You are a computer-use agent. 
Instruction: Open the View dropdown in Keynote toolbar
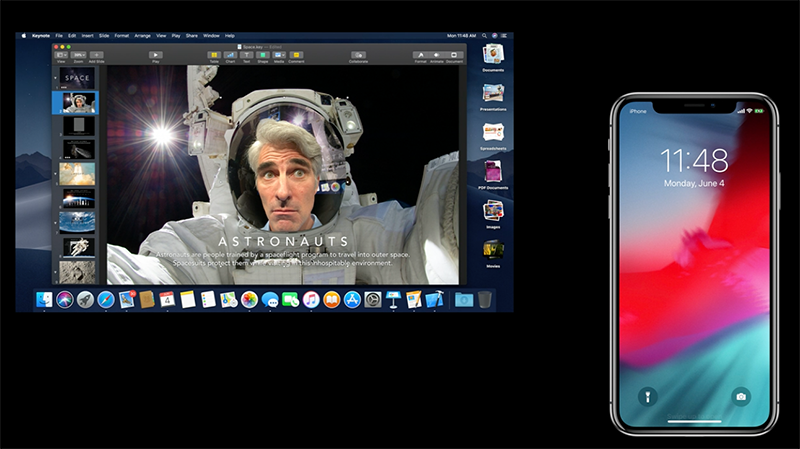coord(61,55)
